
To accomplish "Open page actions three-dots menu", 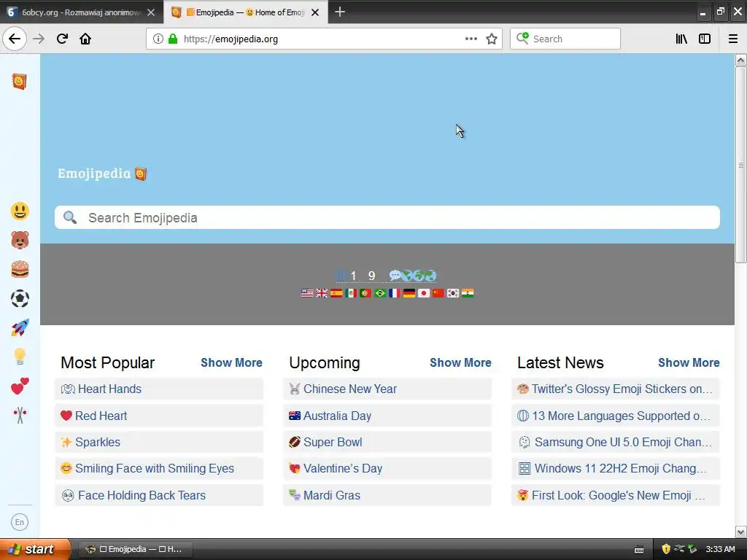I will (x=471, y=39).
